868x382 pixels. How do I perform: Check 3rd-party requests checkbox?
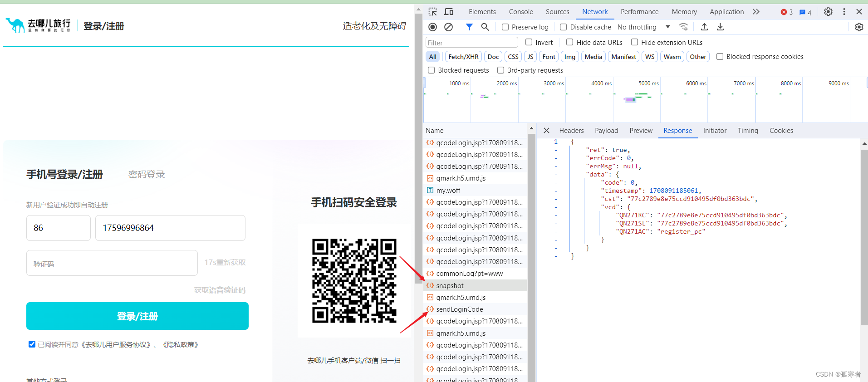[x=501, y=70]
